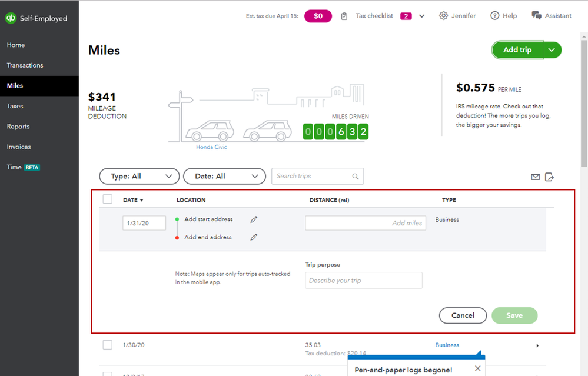Open the Jennifer settings gear icon
The height and width of the screenshot is (376, 588).
(x=444, y=16)
